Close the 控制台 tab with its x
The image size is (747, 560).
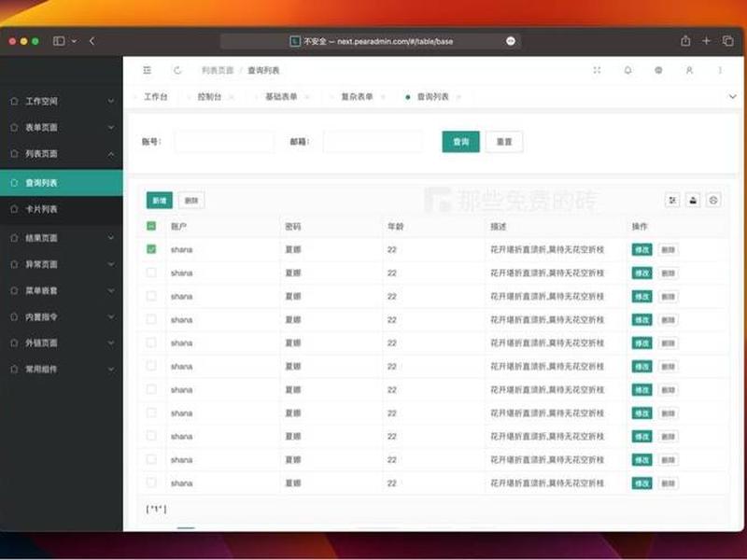[x=232, y=97]
